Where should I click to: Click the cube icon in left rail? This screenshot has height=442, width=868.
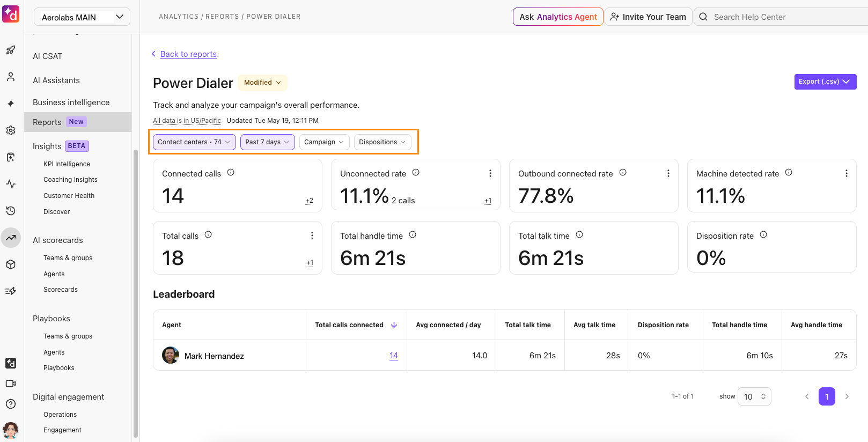click(11, 264)
